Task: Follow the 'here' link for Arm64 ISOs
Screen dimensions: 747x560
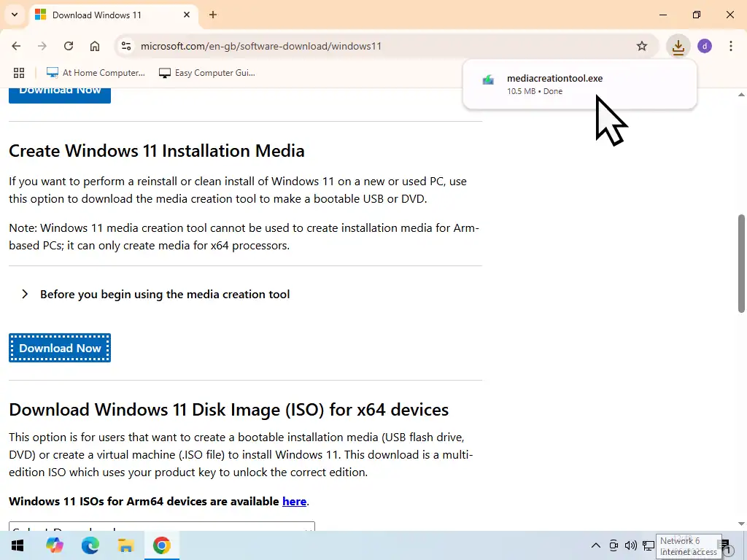Action: click(x=294, y=501)
